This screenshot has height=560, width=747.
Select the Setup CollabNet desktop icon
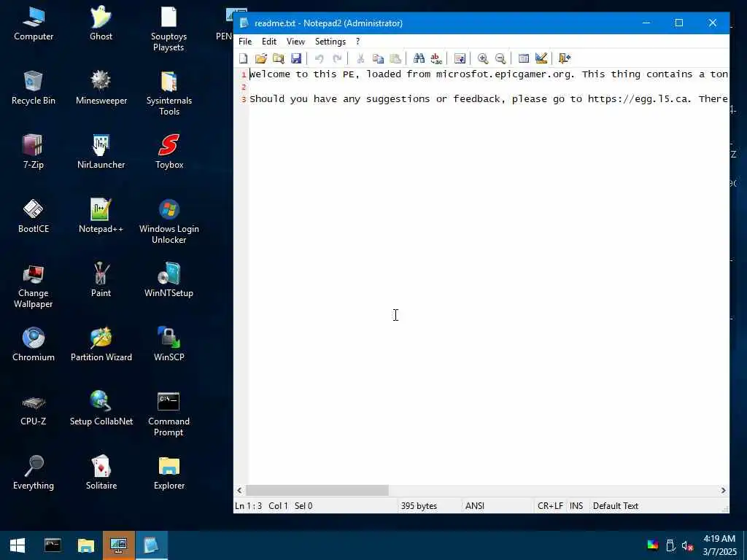(x=101, y=408)
